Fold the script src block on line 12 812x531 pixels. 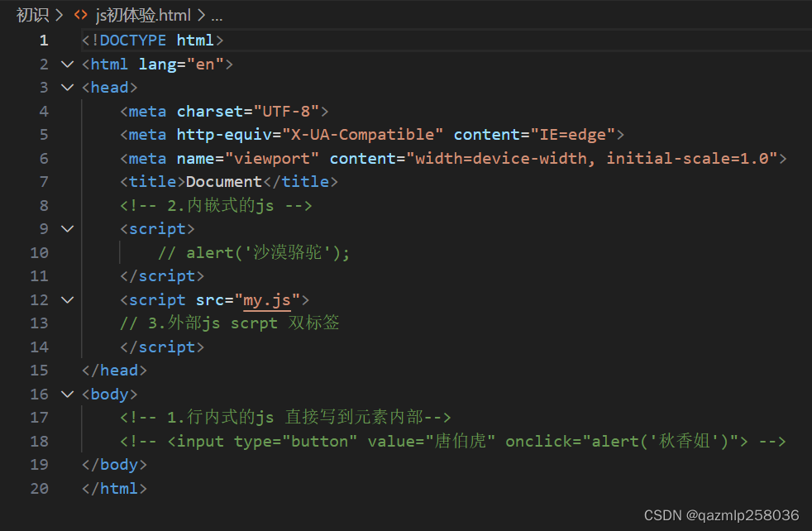coord(67,300)
